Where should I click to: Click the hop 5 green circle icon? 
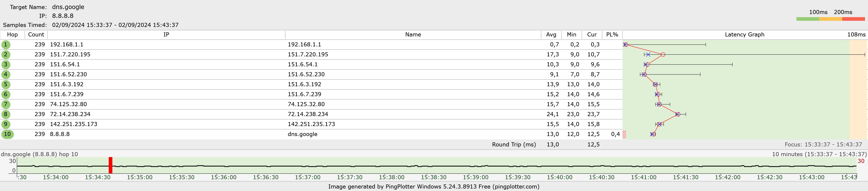6,84
